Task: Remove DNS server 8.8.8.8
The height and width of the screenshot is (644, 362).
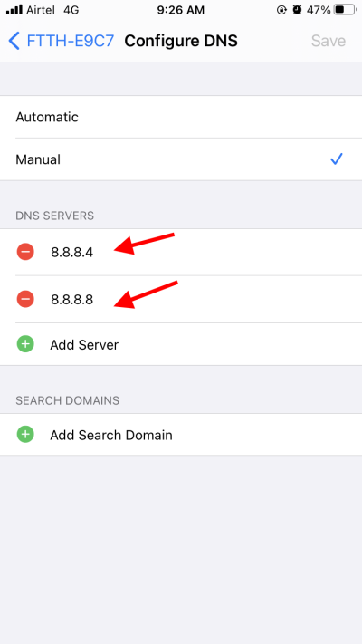Action: (x=25, y=299)
